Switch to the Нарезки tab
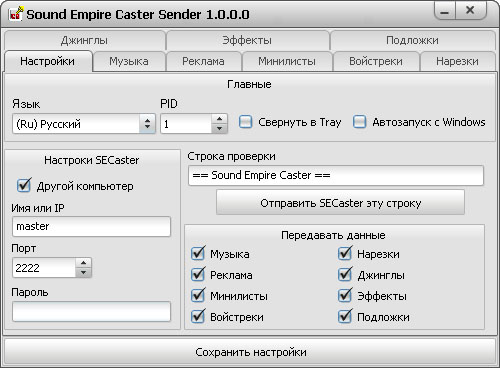 point(457,61)
